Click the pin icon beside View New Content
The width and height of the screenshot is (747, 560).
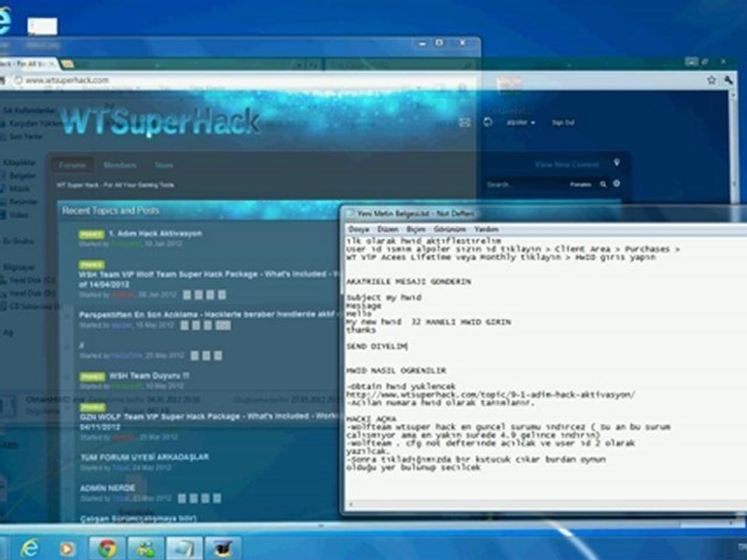[616, 163]
